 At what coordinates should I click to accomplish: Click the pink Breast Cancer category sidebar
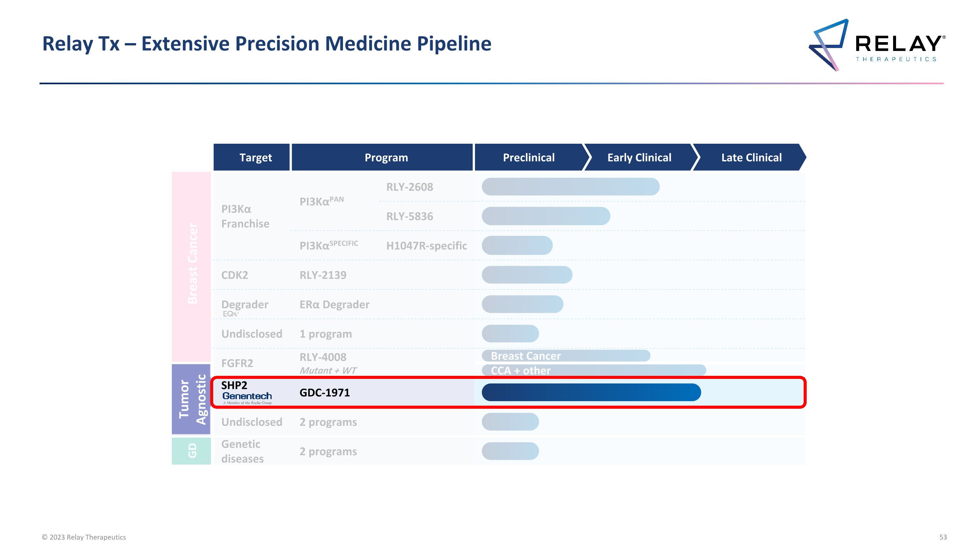click(191, 266)
